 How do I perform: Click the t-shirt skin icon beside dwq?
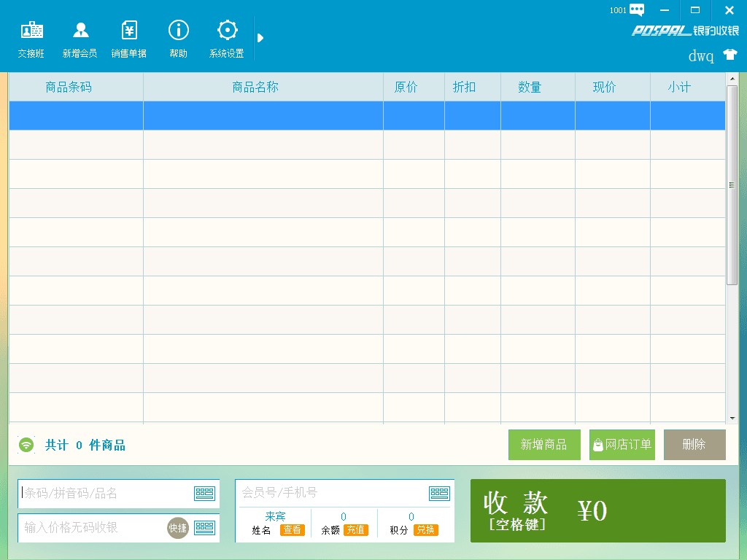point(729,55)
